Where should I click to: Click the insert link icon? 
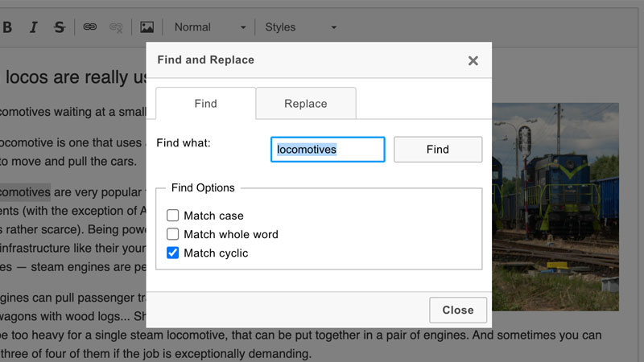click(x=90, y=27)
